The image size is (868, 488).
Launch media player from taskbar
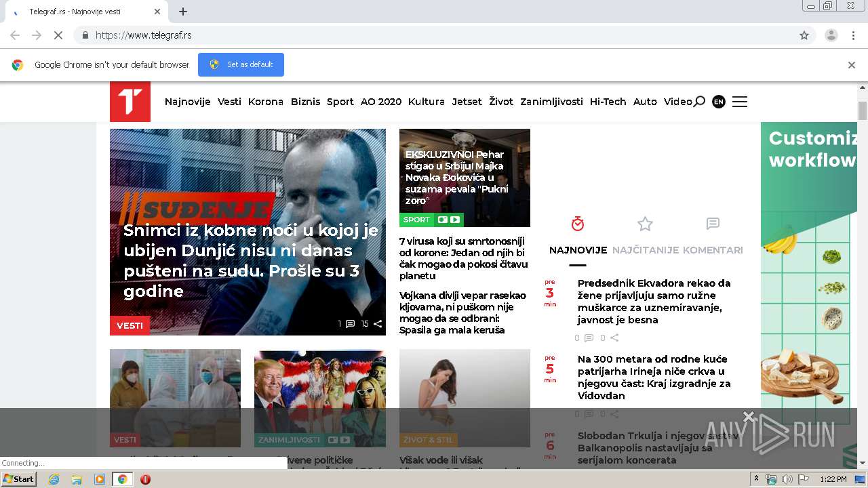tap(100, 479)
